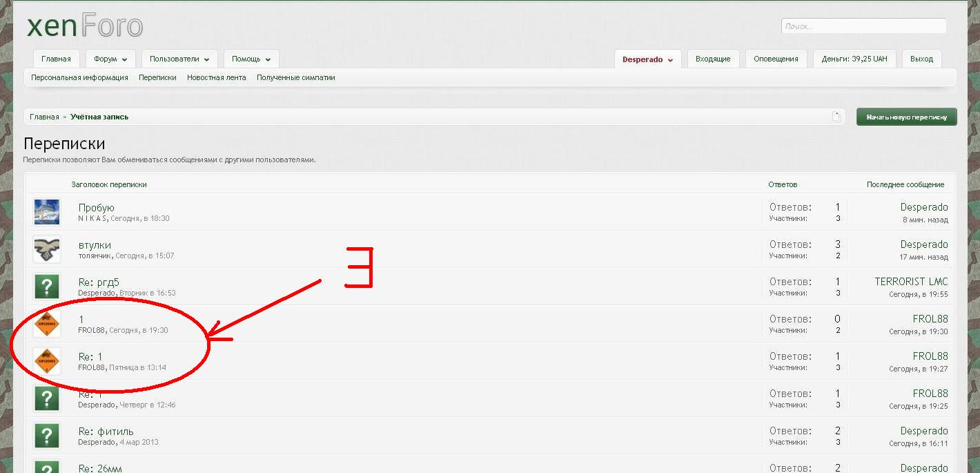
Task: Focus the Поиск search field
Action: tap(863, 26)
